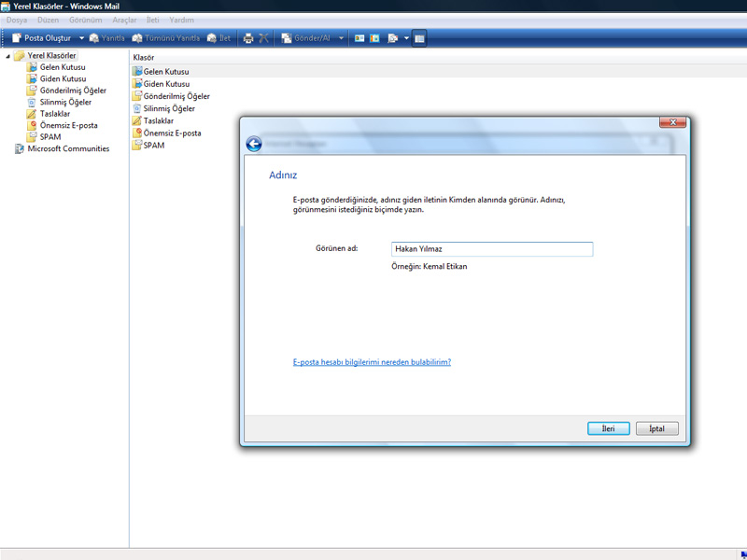Open the Find icon's dropdown arrow
The height and width of the screenshot is (560, 747).
pos(406,38)
